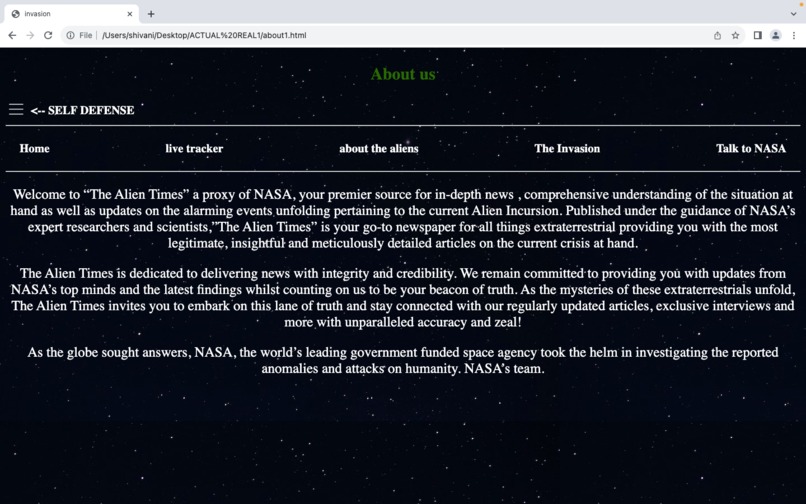Go back with browser back arrow
806x504 pixels.
pos(12,35)
